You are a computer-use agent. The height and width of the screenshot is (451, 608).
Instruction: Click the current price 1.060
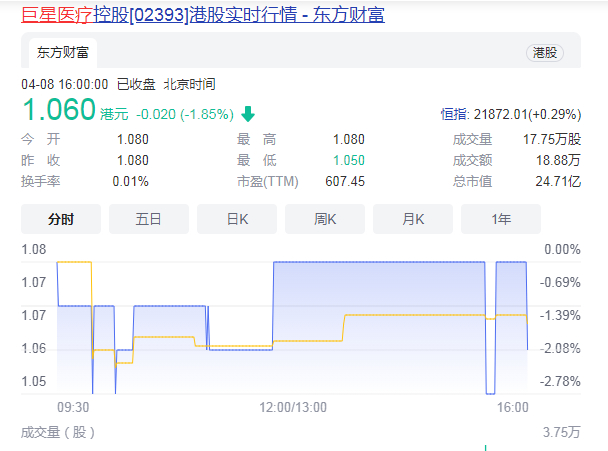(59, 109)
